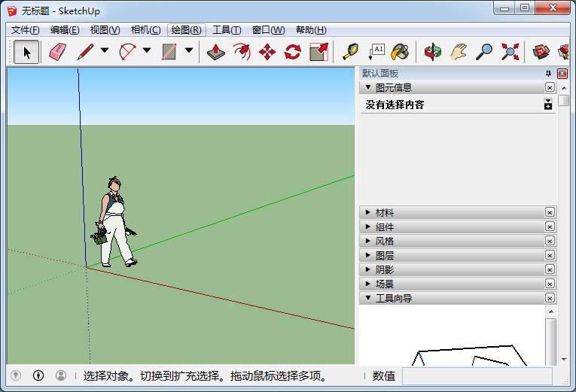Choose the pencil Line tool
Viewport: 576px width, 392px height.
tap(85, 52)
